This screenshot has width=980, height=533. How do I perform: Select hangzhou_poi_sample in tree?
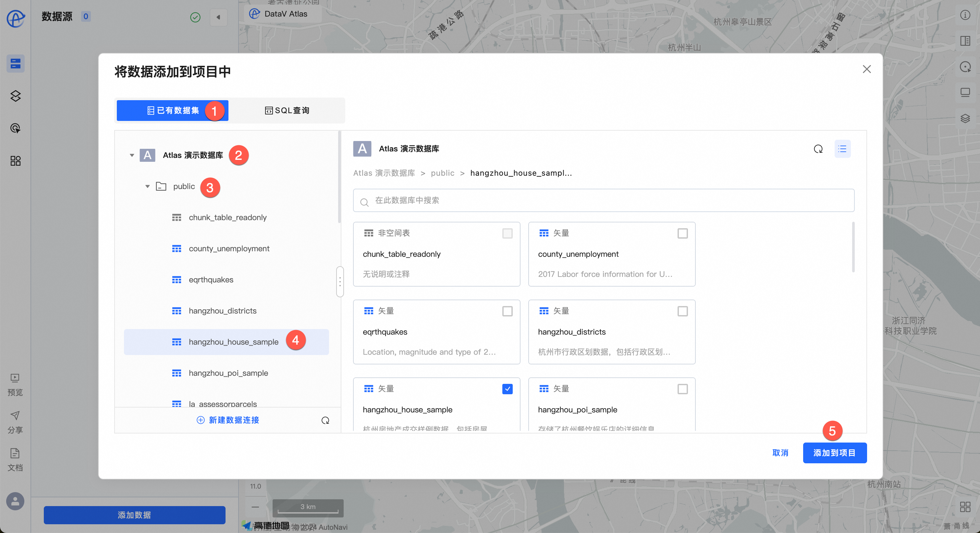[227, 373]
